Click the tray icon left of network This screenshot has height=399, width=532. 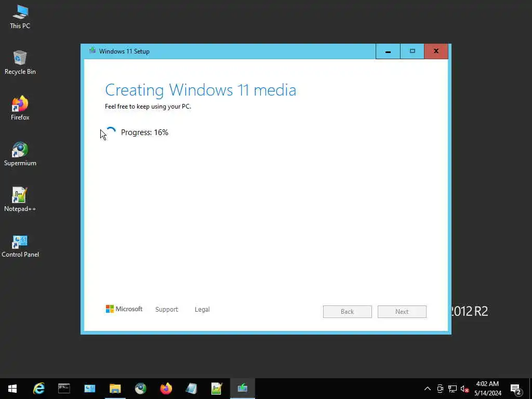tap(440, 389)
